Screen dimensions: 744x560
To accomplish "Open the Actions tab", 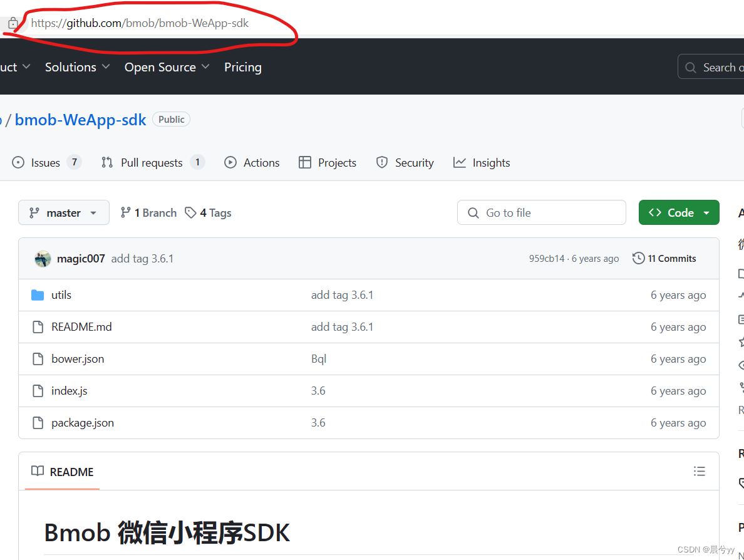I will tap(252, 163).
